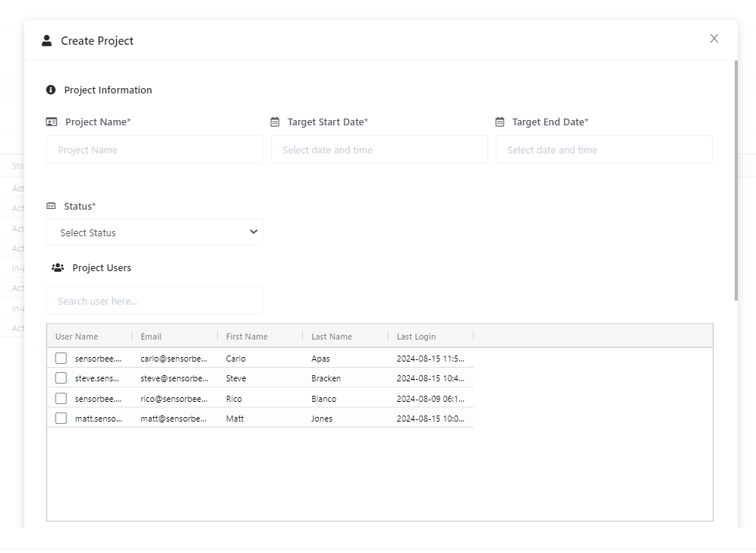Enable the checkbox for Matt Jones

[x=61, y=418]
